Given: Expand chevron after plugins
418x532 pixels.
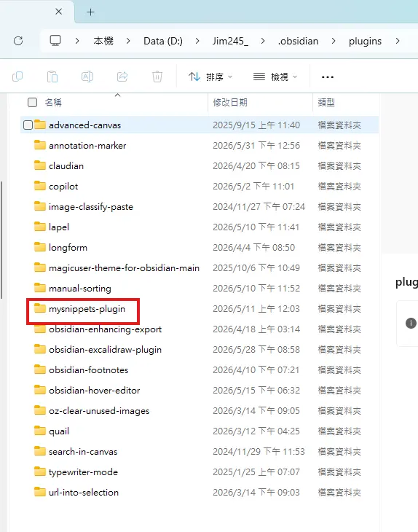Looking at the screenshot, I should coord(398,41).
